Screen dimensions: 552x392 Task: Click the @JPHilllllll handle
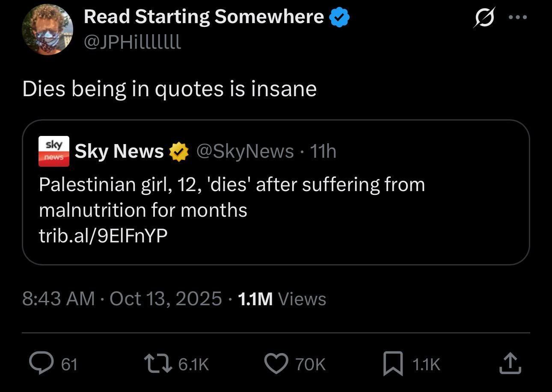tap(133, 41)
